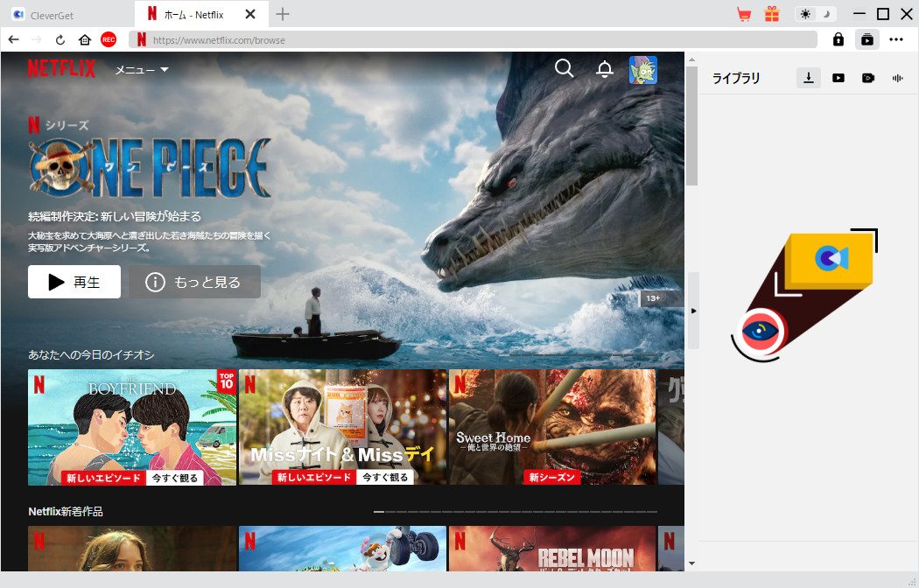919x588 pixels.
Task: Click あなたへの今日のイチオシ heading
Action: tap(91, 354)
